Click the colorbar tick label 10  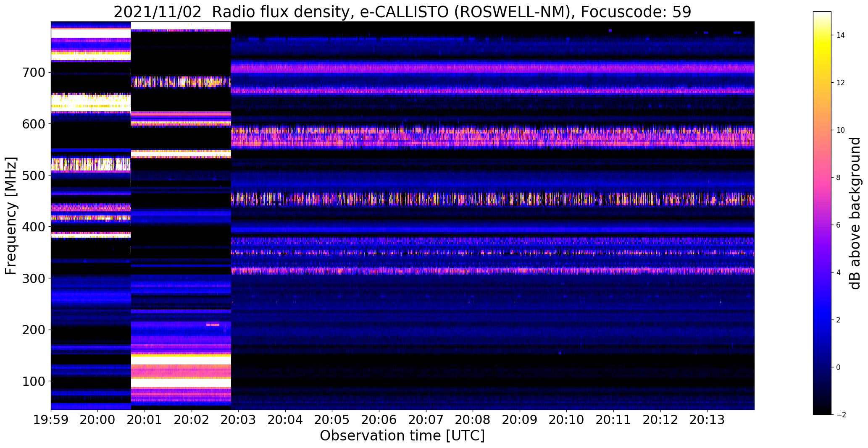pos(841,130)
